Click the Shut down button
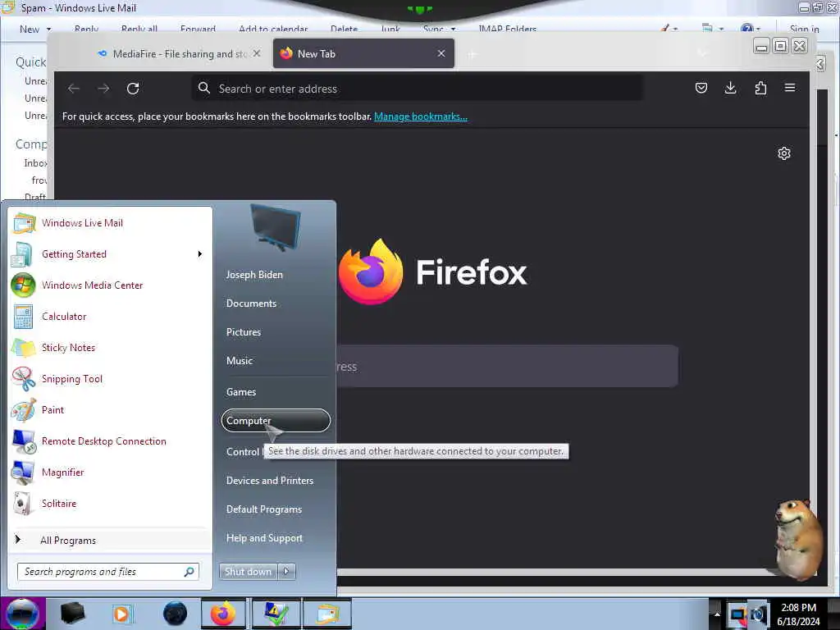 click(248, 572)
